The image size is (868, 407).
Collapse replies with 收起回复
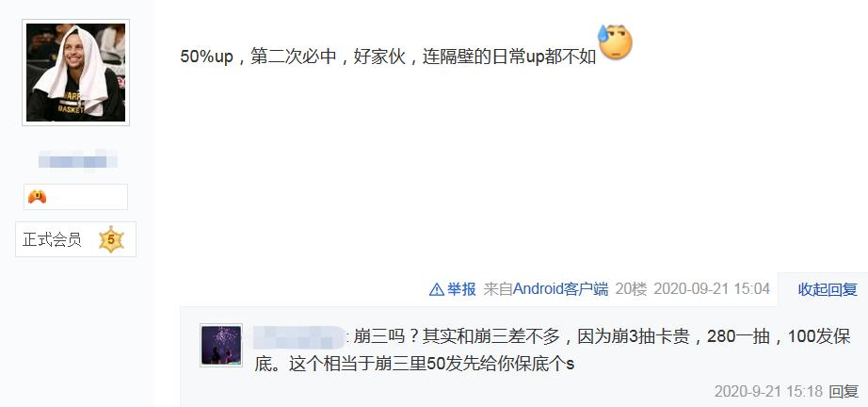827,289
